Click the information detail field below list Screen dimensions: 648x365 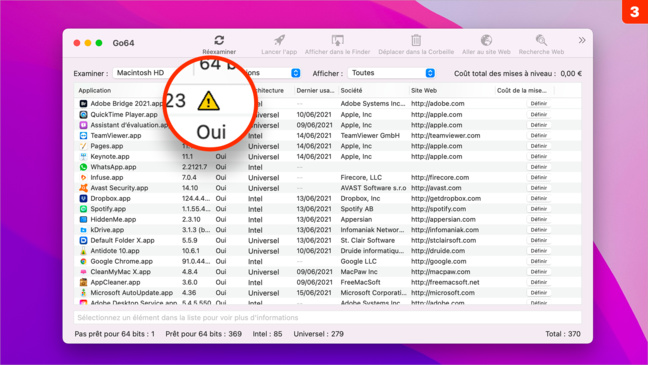point(328,317)
